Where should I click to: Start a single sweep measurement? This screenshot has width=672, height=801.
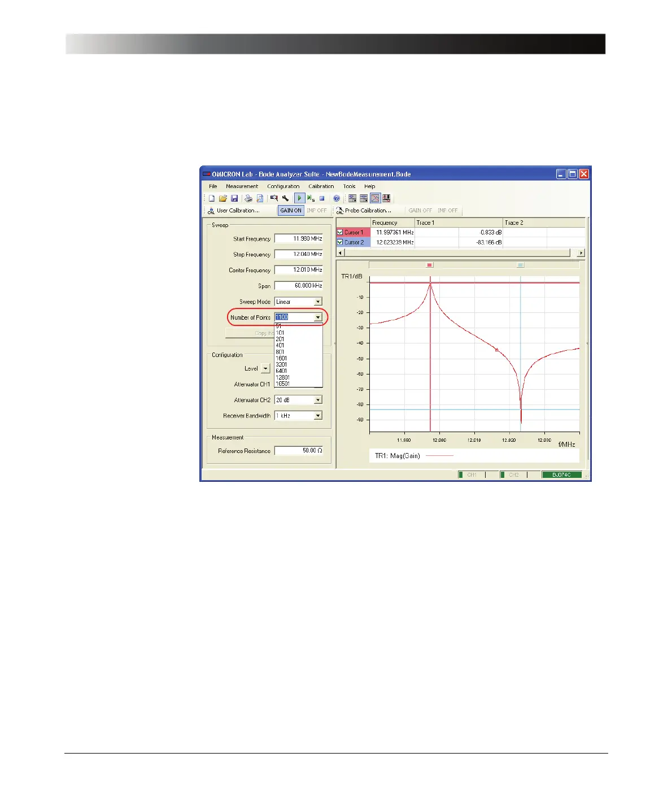click(311, 198)
